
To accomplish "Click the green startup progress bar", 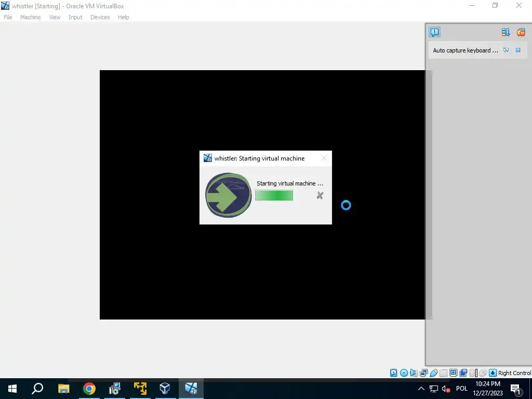I will click(x=274, y=195).
